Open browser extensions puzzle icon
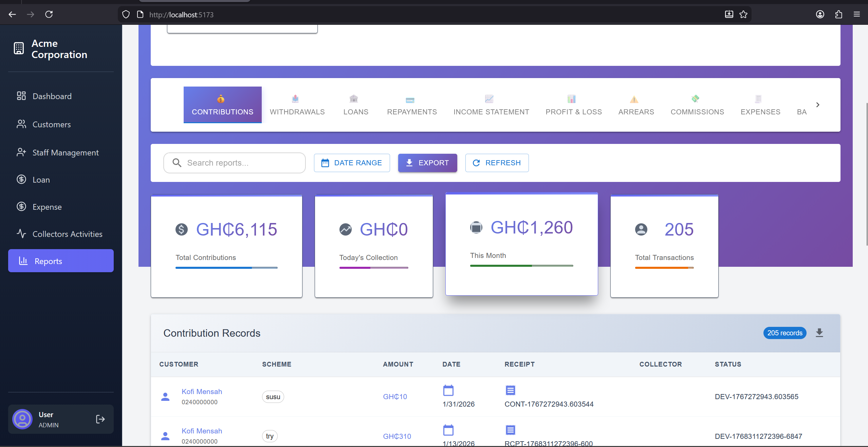868x447 pixels. pyautogui.click(x=838, y=14)
